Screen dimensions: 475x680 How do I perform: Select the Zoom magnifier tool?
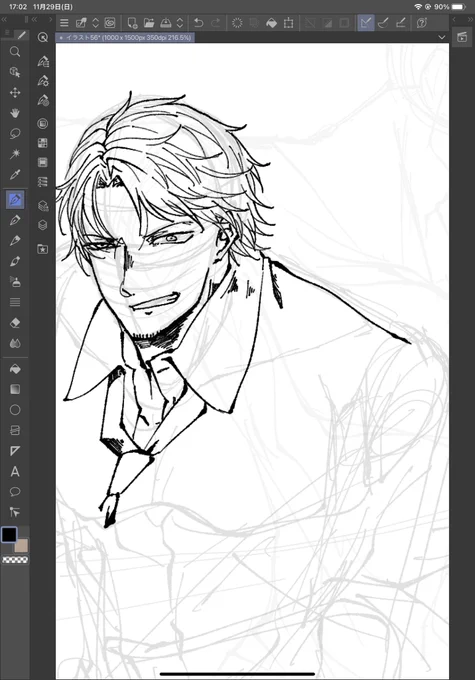[15, 52]
